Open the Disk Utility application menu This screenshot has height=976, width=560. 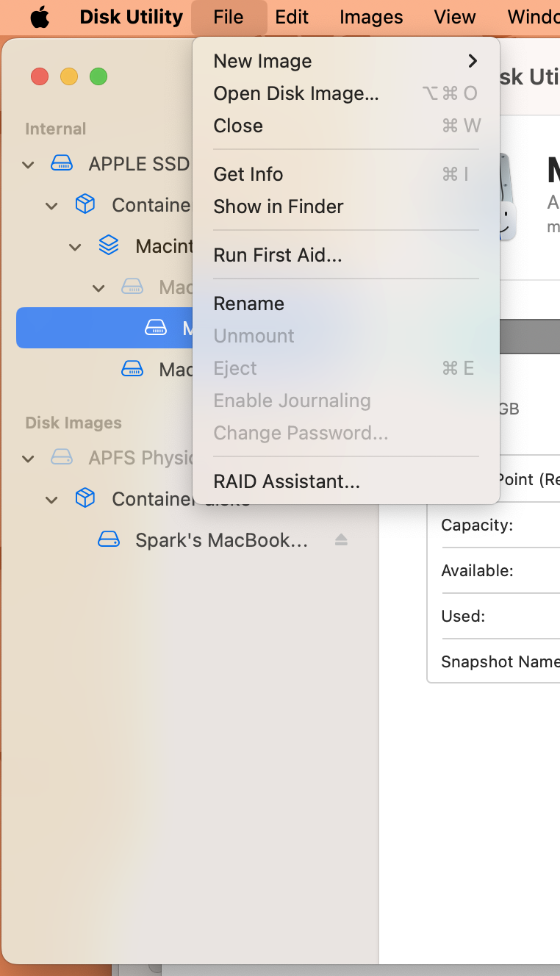131,17
